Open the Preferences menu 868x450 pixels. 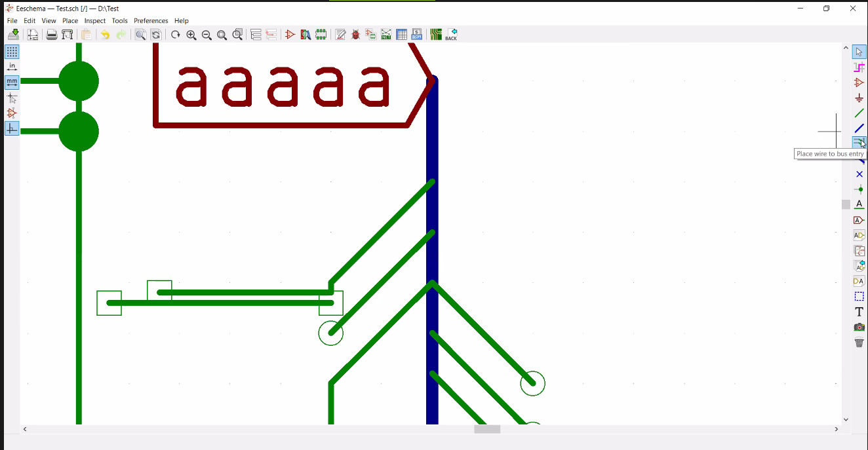point(151,21)
